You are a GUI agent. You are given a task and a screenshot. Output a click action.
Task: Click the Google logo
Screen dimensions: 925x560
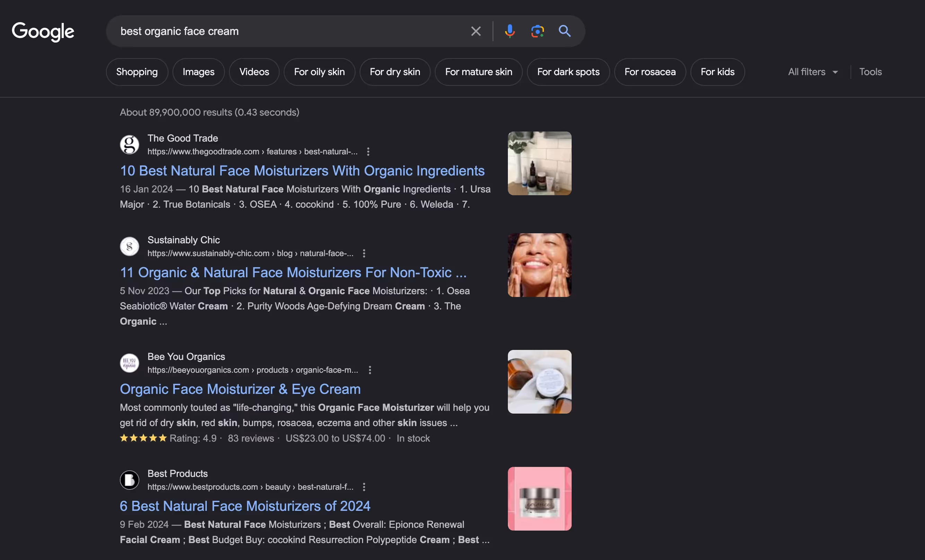[x=43, y=31]
